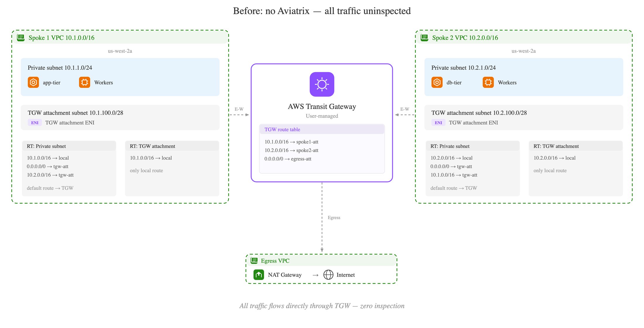Click the "RT: TGW attachment" header in Spoke 2

(576, 146)
